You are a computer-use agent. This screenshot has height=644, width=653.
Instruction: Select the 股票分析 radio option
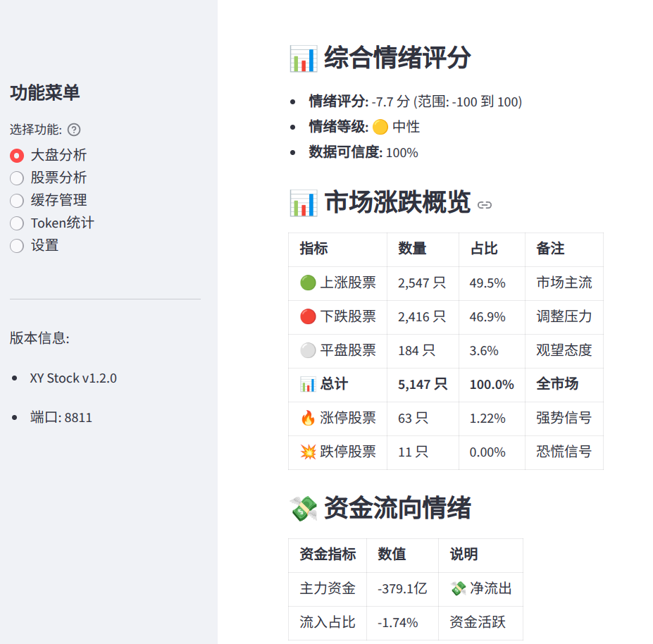(17, 178)
